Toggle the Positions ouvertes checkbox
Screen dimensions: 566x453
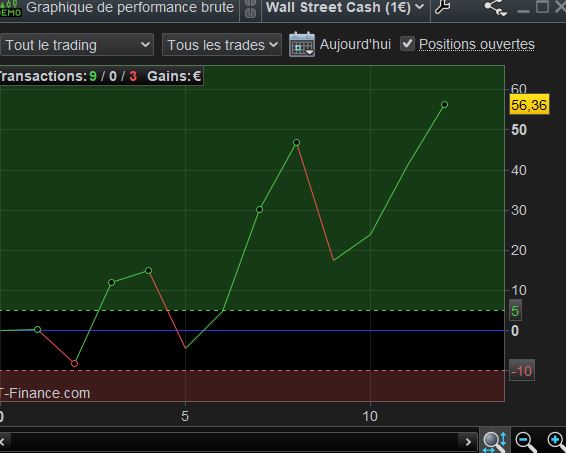(x=407, y=44)
